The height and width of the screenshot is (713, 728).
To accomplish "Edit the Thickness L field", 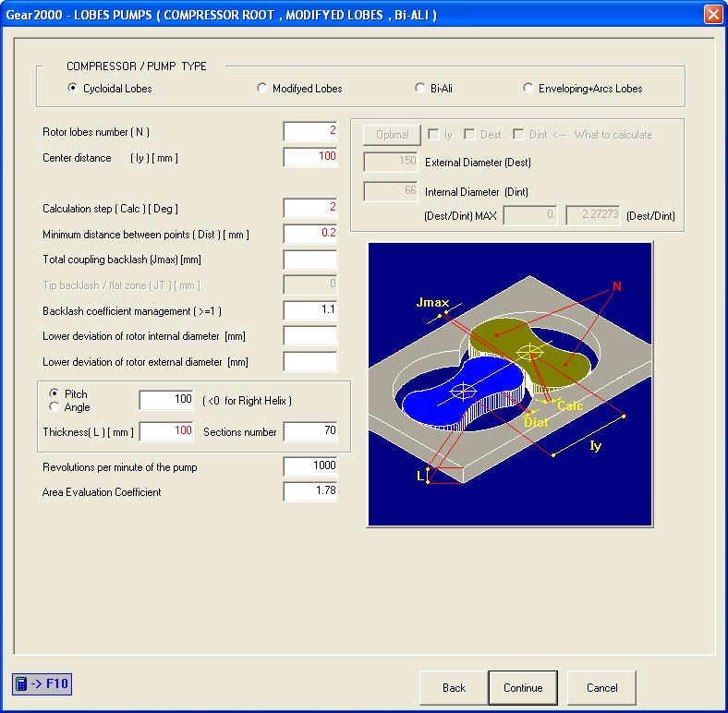I will coord(166,431).
